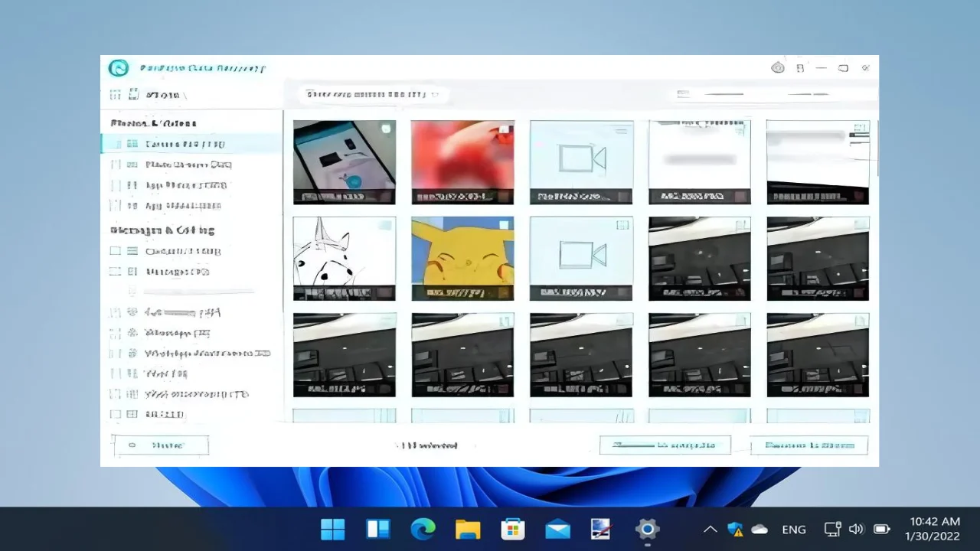Open the Widgets panel on taskbar
This screenshot has height=551, width=980.
(378, 529)
